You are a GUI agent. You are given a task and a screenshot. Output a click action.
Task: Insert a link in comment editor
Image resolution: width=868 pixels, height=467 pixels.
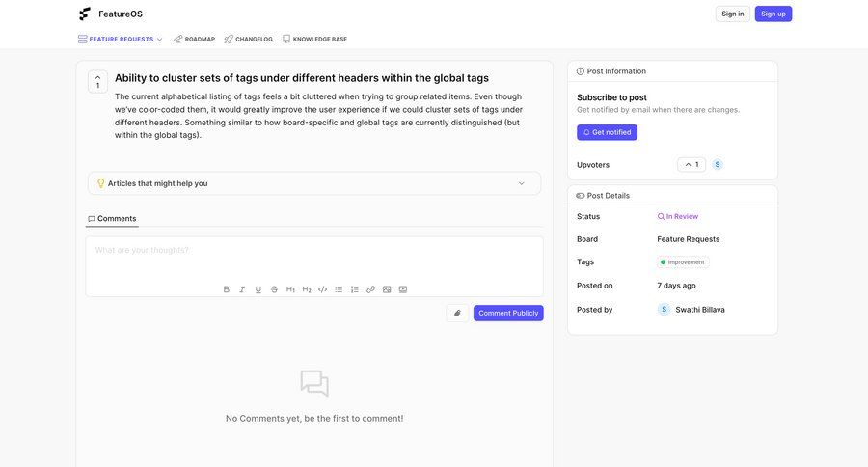(371, 289)
